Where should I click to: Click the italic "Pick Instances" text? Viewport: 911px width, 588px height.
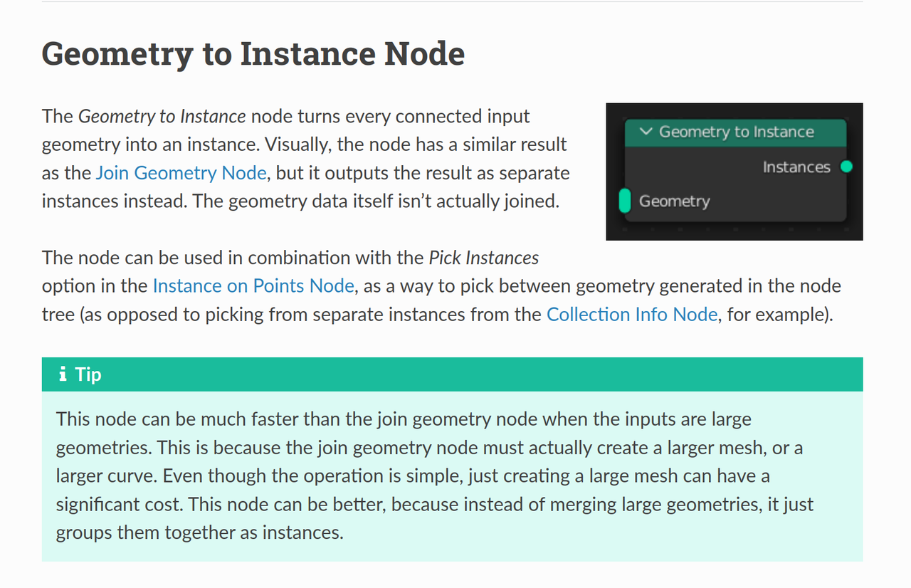(x=483, y=258)
